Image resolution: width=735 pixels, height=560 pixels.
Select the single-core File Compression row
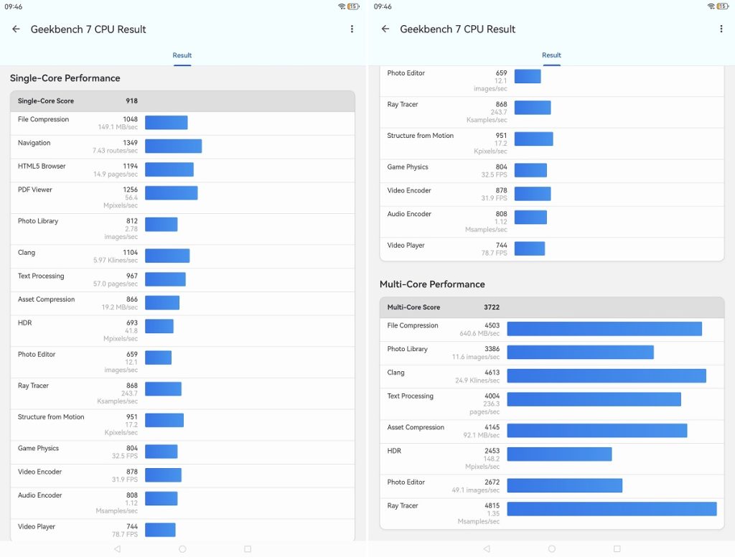pyautogui.click(x=182, y=123)
